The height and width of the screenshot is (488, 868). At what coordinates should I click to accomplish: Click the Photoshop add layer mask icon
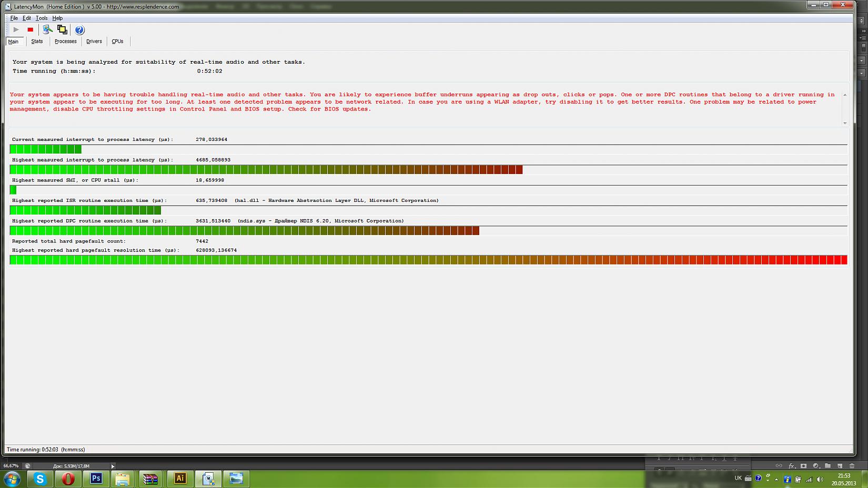coord(803,466)
